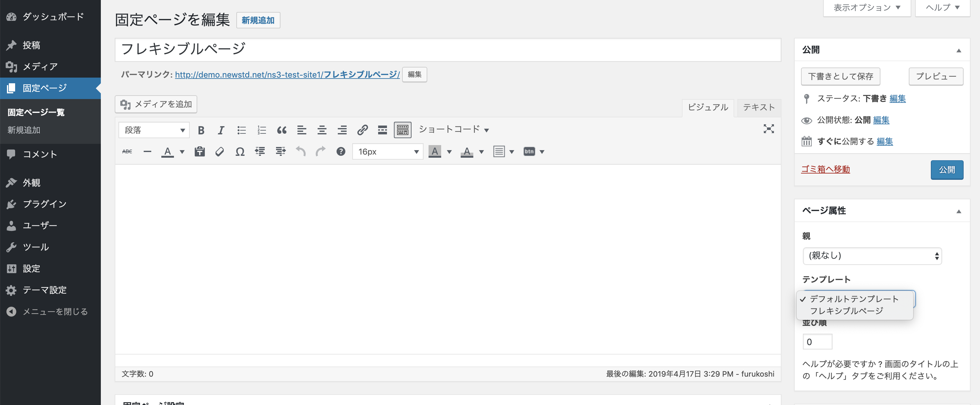Click the text color A swatch

pyautogui.click(x=167, y=152)
